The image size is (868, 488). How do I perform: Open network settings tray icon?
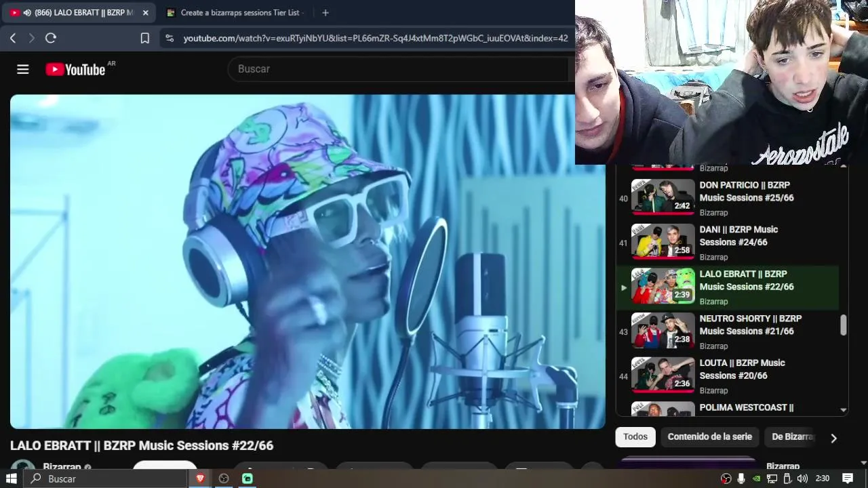772,479
